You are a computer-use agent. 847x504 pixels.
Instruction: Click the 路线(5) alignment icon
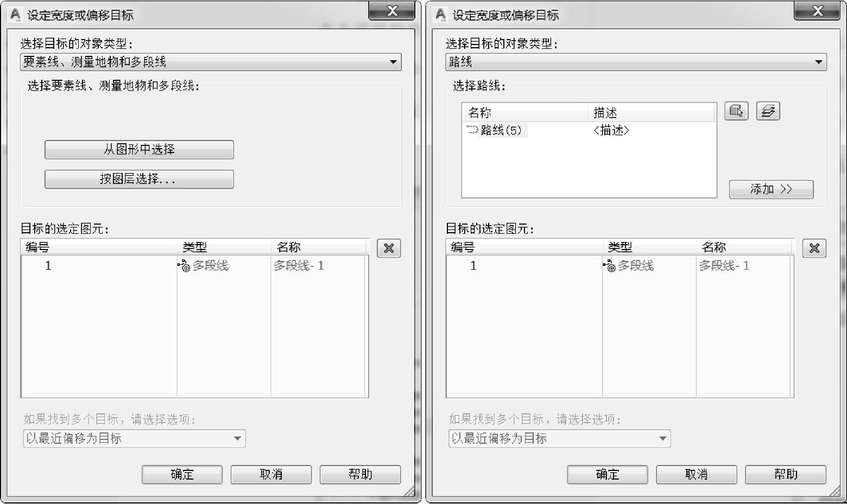(x=472, y=130)
